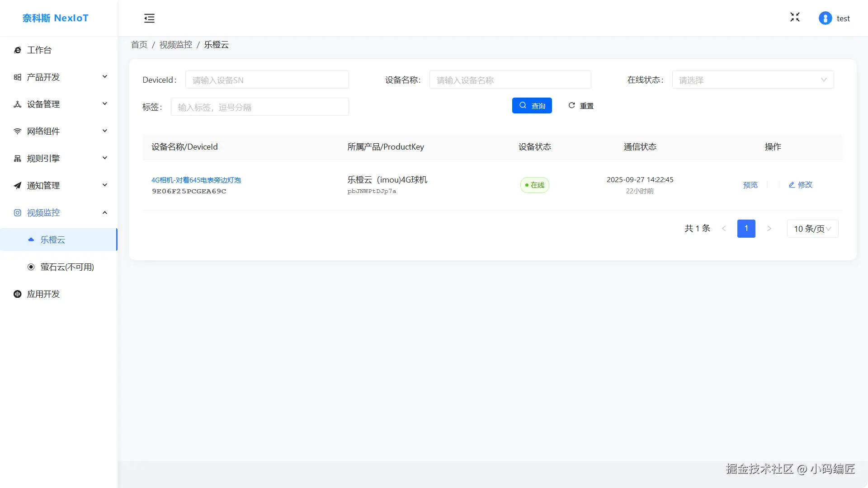868x488 pixels.
Task: Click the 应用开发 sidebar icon
Action: (x=18, y=294)
